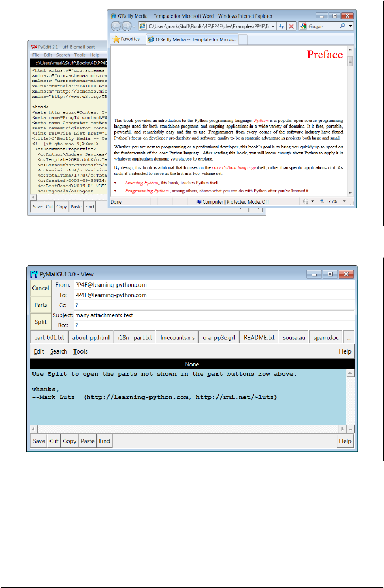Image resolution: width=384 pixels, height=588 pixels.
Task: Open the ora-pp3e.gif attachment button
Action: pyautogui.click(x=219, y=338)
